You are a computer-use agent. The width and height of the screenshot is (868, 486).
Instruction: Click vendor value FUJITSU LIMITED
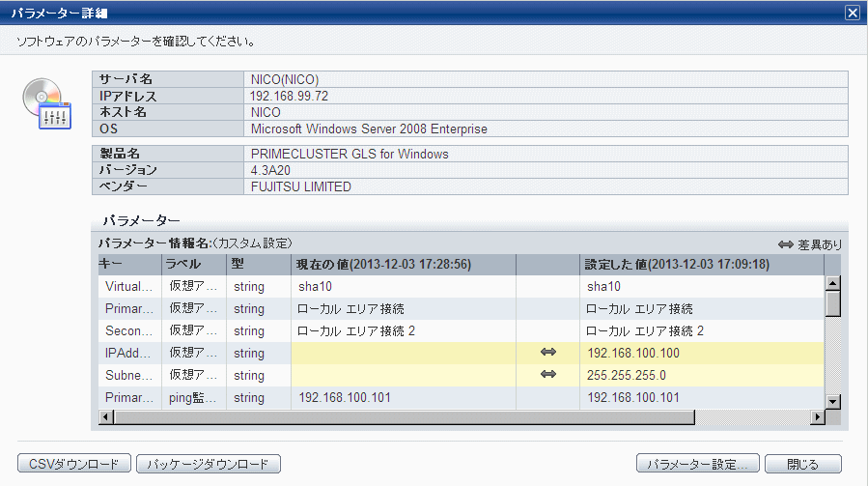click(x=300, y=186)
